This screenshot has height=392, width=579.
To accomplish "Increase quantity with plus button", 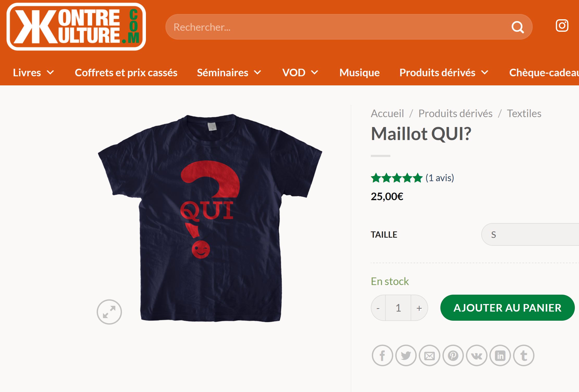I will 419,308.
